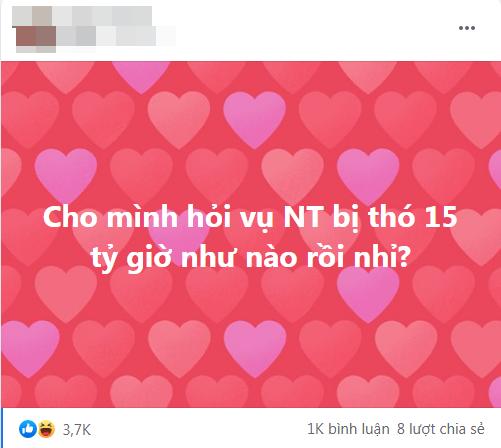View the 8 lượt chia sẻ shares
This screenshot has height=448, width=501.
(441, 429)
